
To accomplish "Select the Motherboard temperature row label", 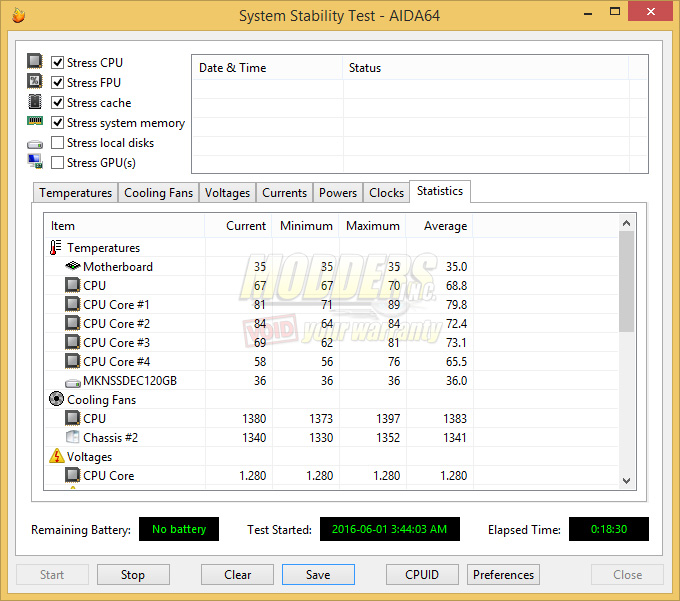I will point(118,267).
